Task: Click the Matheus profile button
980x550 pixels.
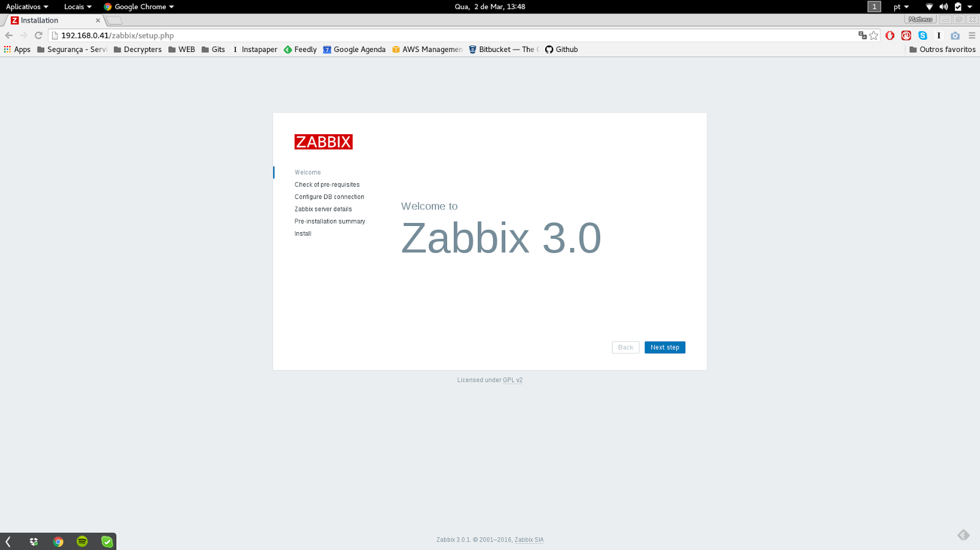Action: (x=921, y=20)
